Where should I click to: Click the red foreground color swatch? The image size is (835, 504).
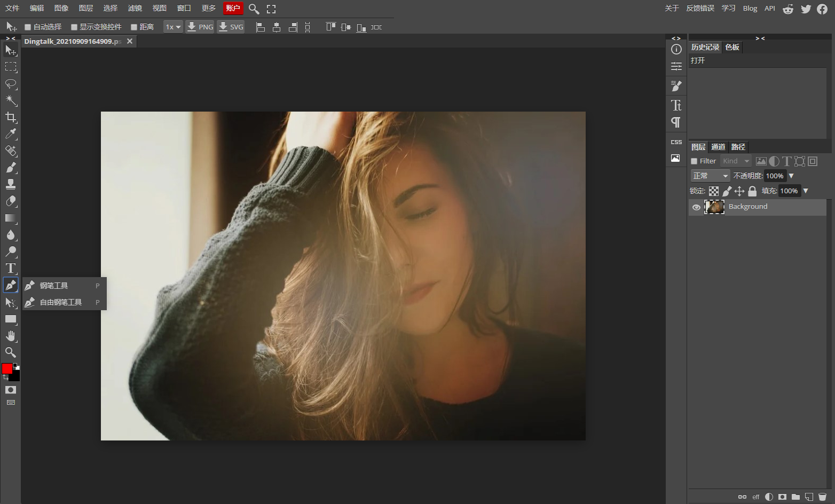(7, 368)
